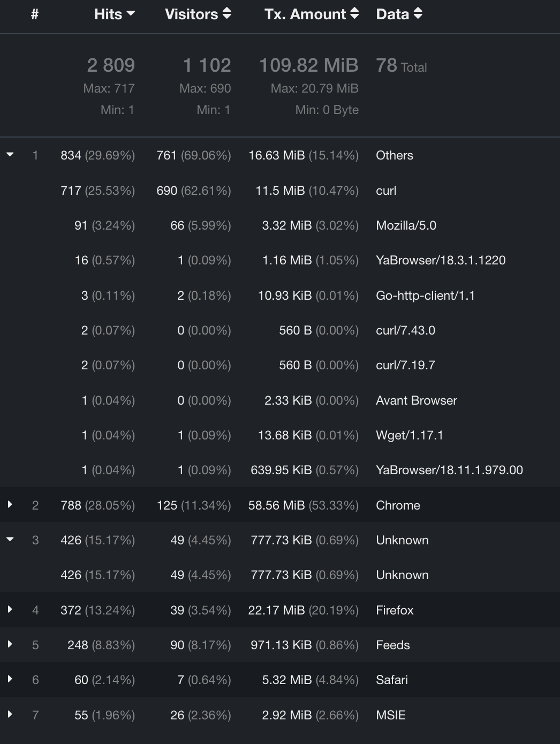Click the Data column sort arrows
This screenshot has width=560, height=744.
coord(418,14)
